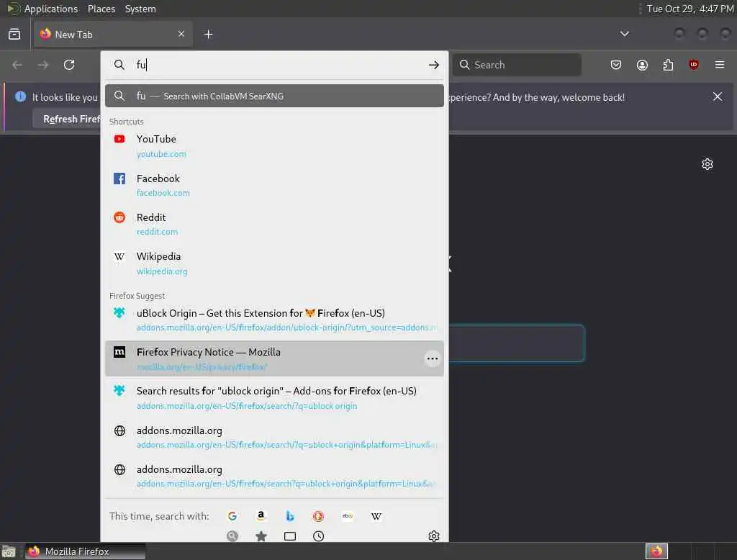Open Save to Pocket
Screen dimensions: 737x560
click(x=616, y=65)
